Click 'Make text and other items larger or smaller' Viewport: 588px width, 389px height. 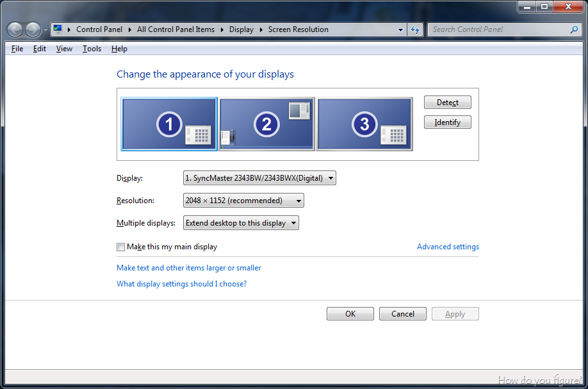point(189,268)
